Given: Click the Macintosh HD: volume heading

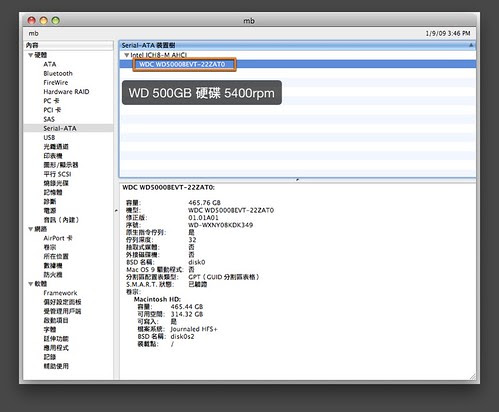Looking at the screenshot, I should 157,299.
